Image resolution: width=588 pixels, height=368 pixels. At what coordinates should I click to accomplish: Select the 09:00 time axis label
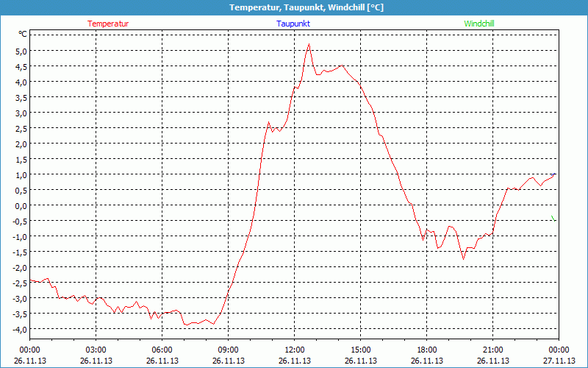pos(228,349)
